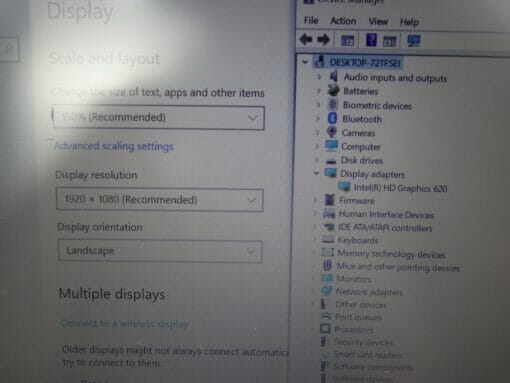Image resolution: width=510 pixels, height=383 pixels.
Task: Open the View menu in Device Manager
Action: (378, 22)
